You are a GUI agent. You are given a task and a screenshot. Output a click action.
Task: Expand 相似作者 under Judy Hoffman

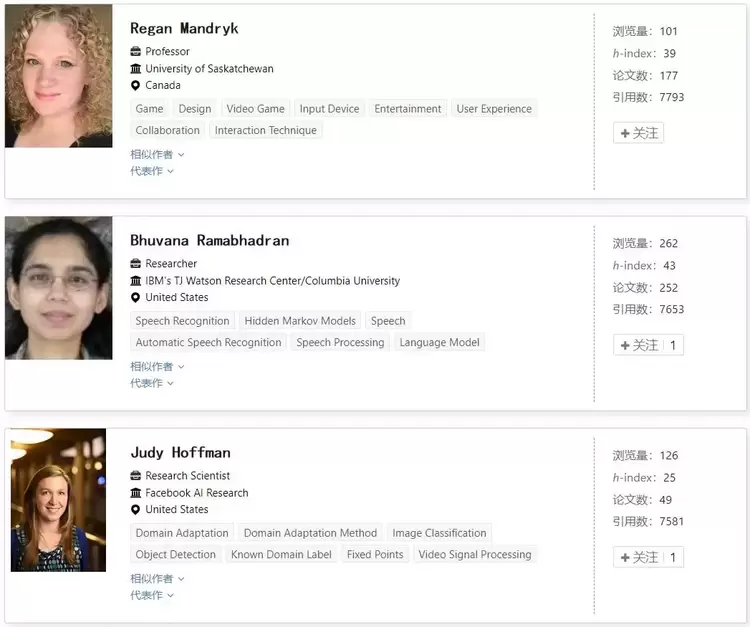[157, 579]
